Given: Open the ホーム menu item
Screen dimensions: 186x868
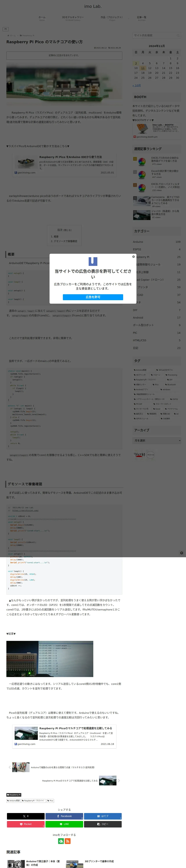Looking at the screenshot, I should point(42,18).
